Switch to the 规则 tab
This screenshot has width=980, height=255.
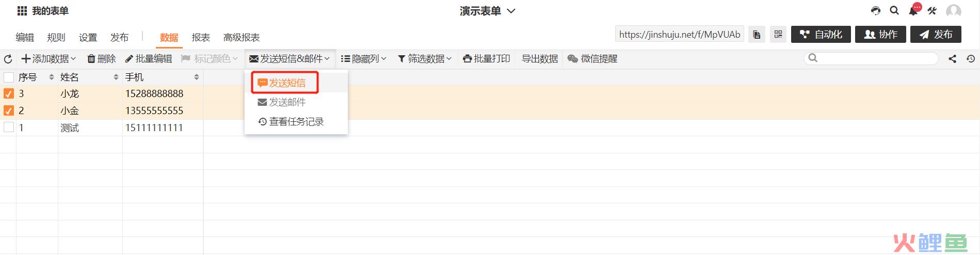tap(56, 38)
